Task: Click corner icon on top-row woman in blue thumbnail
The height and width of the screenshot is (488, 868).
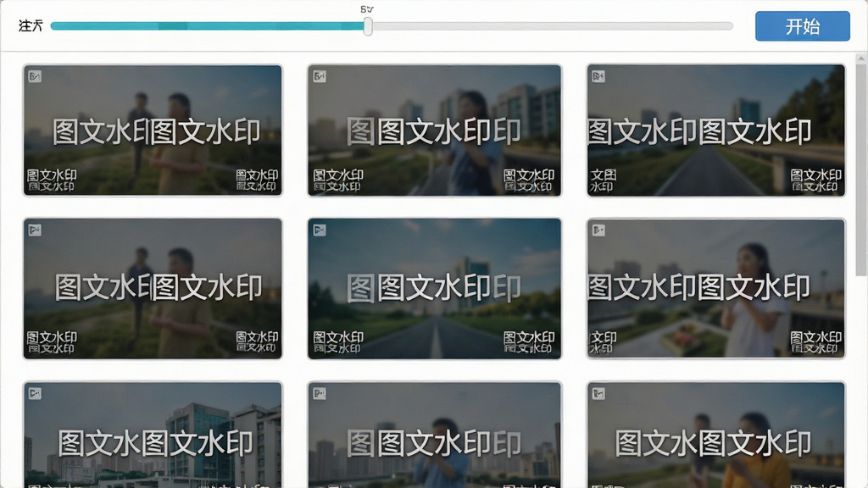Action: pos(320,76)
